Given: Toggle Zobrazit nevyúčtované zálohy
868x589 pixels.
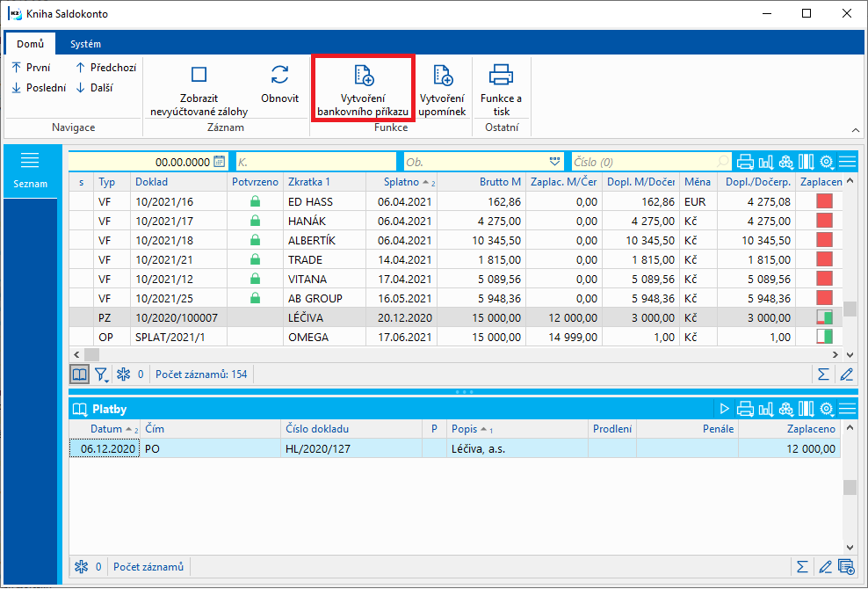Looking at the screenshot, I should coord(199,89).
